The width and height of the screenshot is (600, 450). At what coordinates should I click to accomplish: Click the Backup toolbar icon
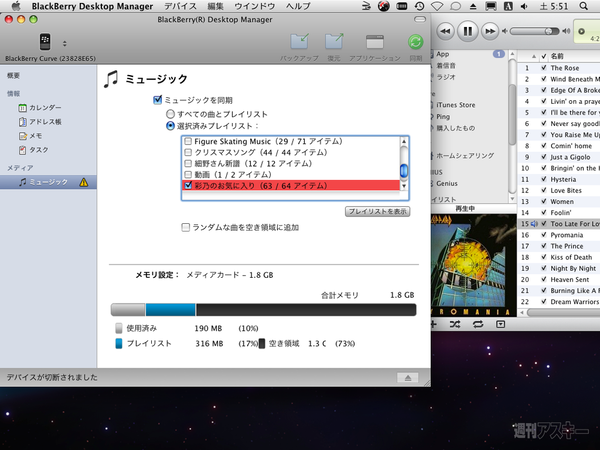(x=299, y=41)
